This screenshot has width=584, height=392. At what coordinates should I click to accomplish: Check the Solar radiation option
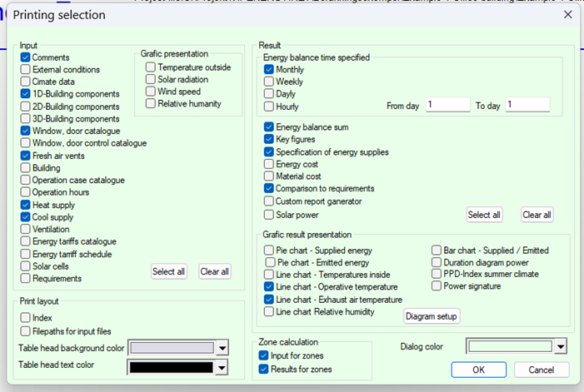click(151, 80)
